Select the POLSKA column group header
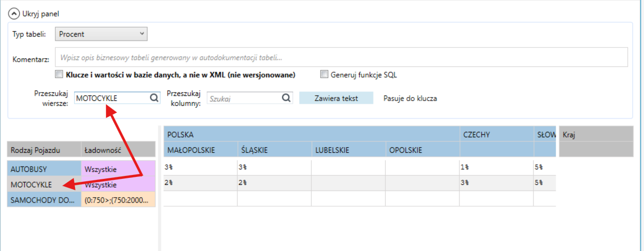Viewport: 644px width, 251px height. 311,134
